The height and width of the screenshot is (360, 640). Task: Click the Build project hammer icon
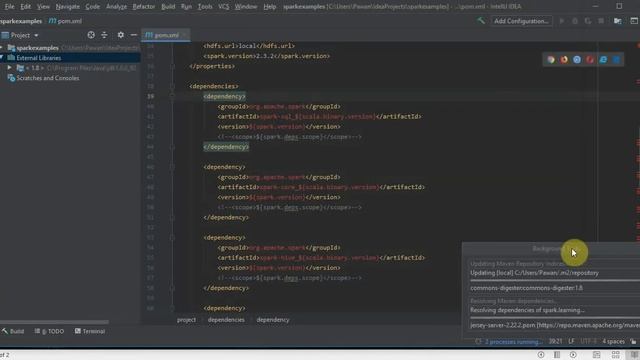[481, 21]
